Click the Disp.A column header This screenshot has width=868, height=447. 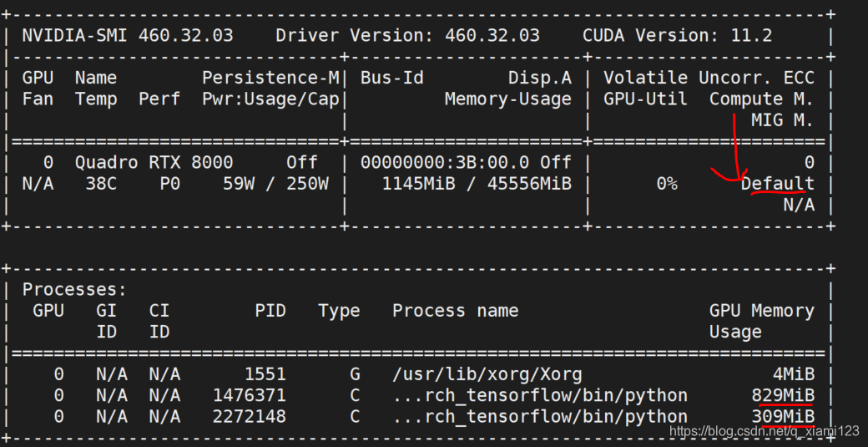click(540, 78)
